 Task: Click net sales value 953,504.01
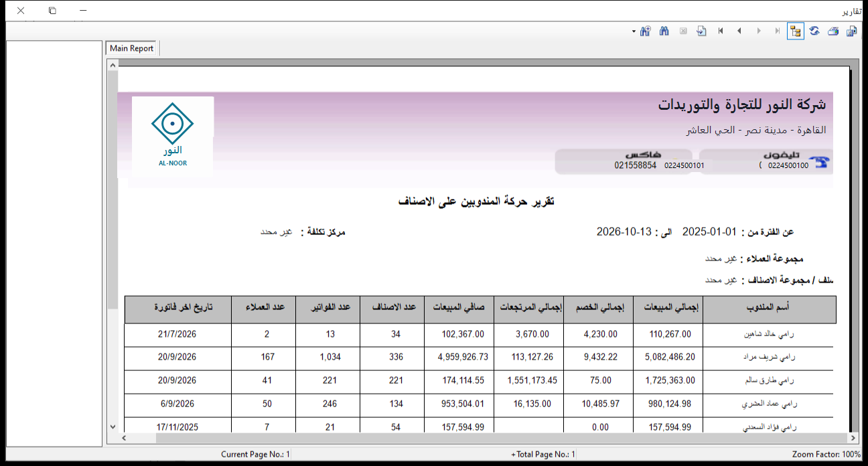coord(463,404)
